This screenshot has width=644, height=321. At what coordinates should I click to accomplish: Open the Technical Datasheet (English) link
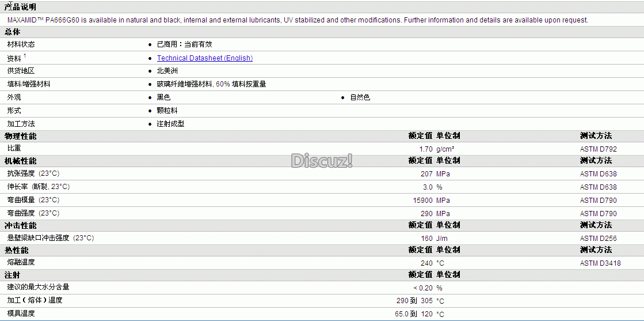(204, 58)
